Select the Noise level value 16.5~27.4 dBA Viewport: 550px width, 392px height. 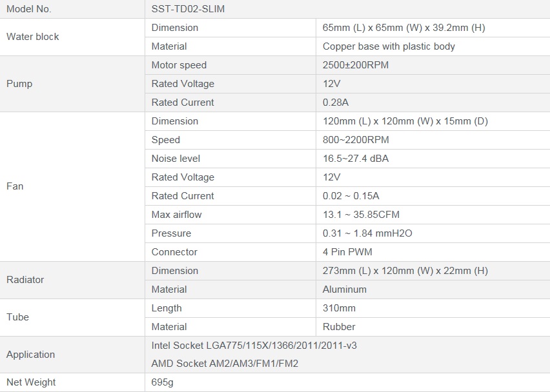356,159
